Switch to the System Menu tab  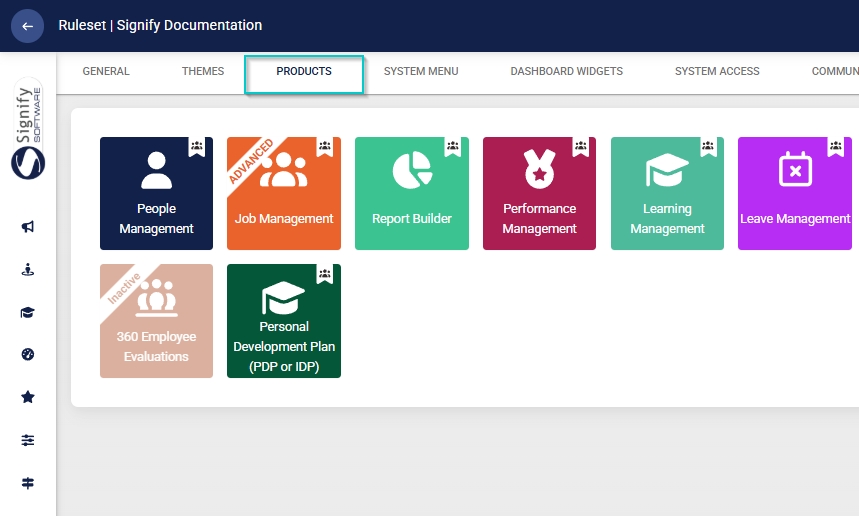point(421,71)
